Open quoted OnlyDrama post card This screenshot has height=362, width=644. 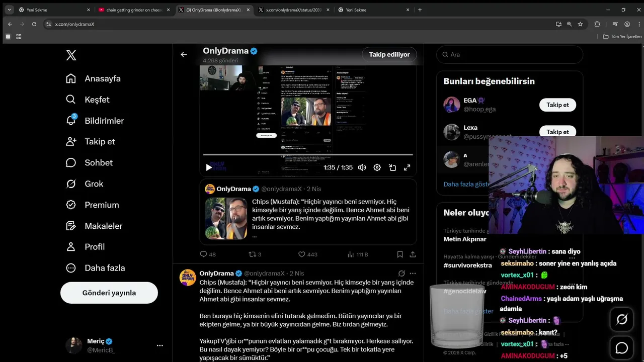[308, 212]
